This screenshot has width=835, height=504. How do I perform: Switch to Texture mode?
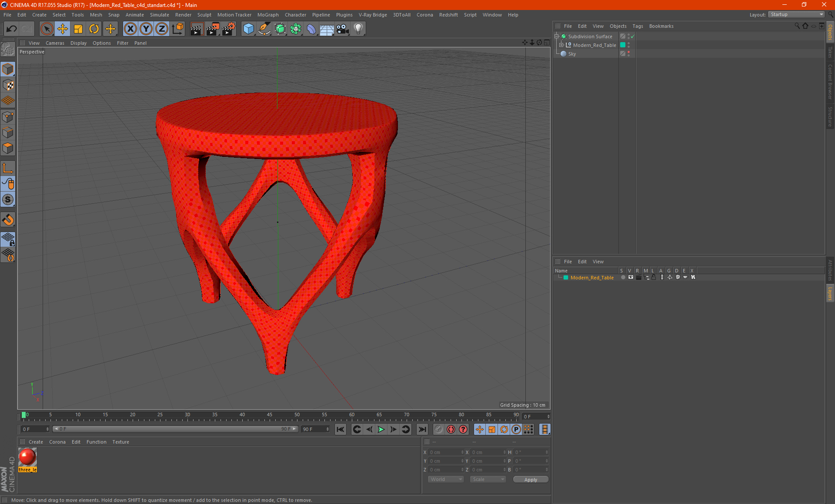pyautogui.click(x=8, y=85)
